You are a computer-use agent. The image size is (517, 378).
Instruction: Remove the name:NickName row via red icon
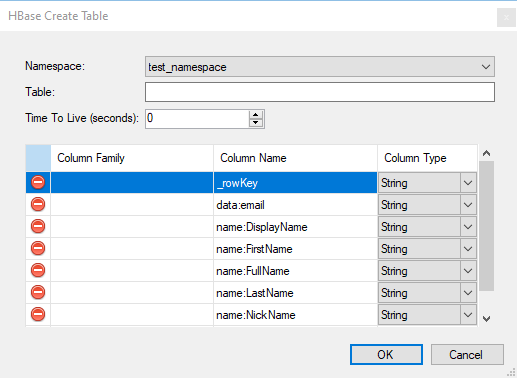point(38,314)
